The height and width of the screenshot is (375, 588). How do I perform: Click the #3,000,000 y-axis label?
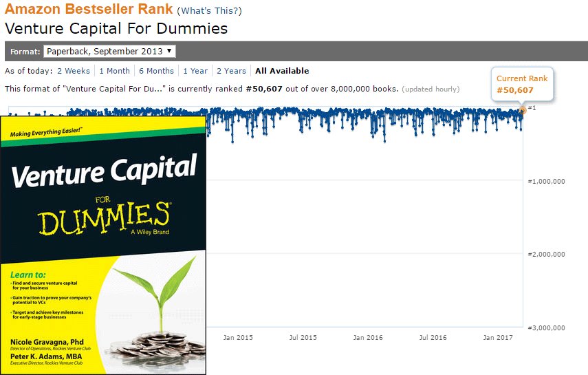[x=546, y=328]
